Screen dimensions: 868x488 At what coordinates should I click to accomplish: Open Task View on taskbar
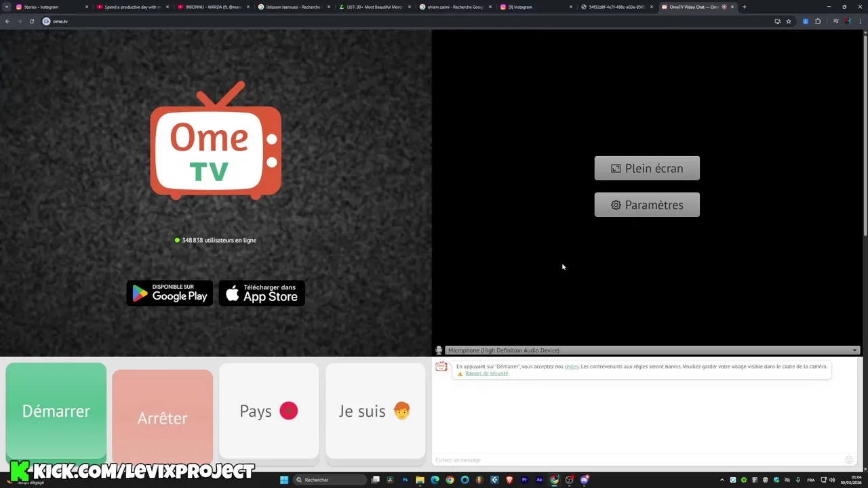point(375,480)
